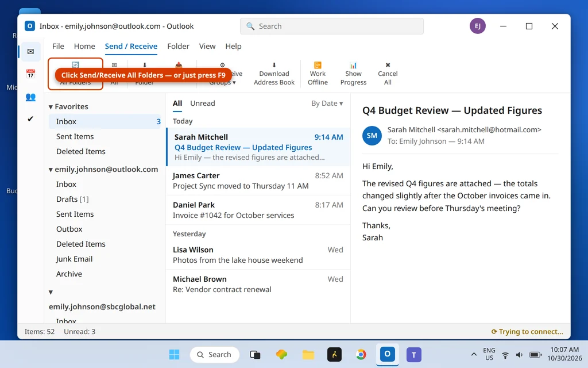
Task: Click the orange outbox tray ribbon icon
Action: tap(179, 65)
